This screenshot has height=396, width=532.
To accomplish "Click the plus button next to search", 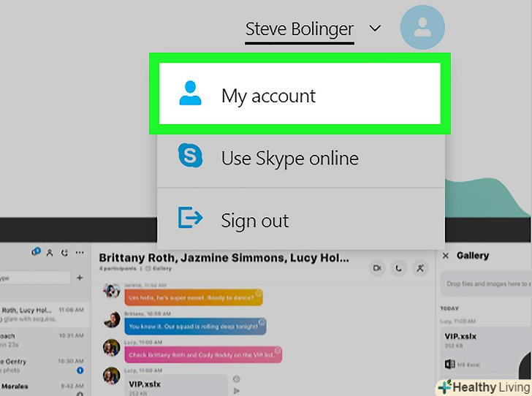I will click(x=80, y=278).
